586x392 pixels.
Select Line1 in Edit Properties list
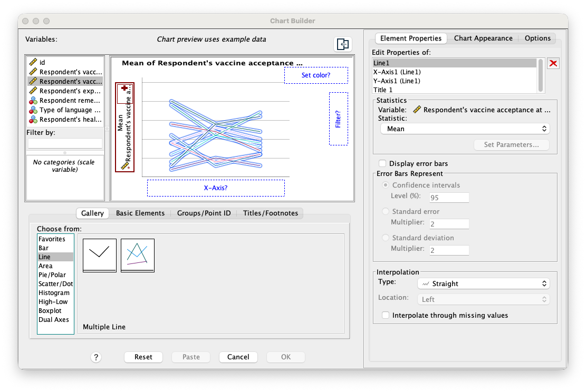(455, 63)
